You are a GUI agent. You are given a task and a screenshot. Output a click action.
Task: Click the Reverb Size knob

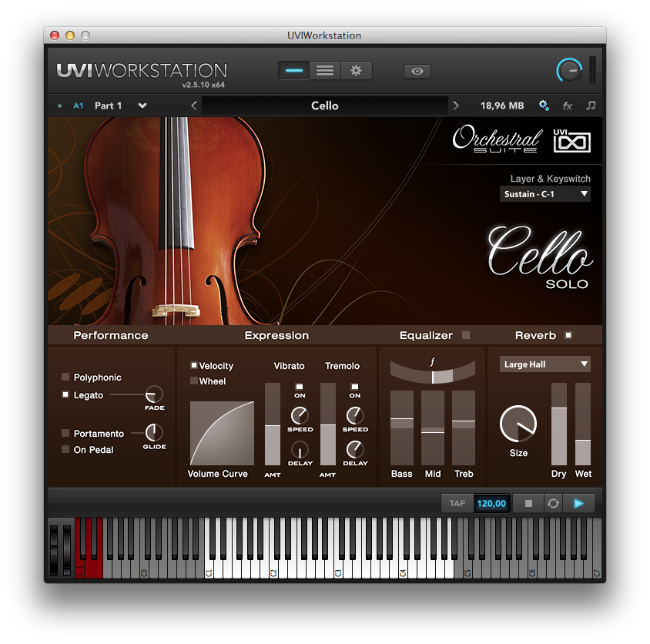coord(518,424)
